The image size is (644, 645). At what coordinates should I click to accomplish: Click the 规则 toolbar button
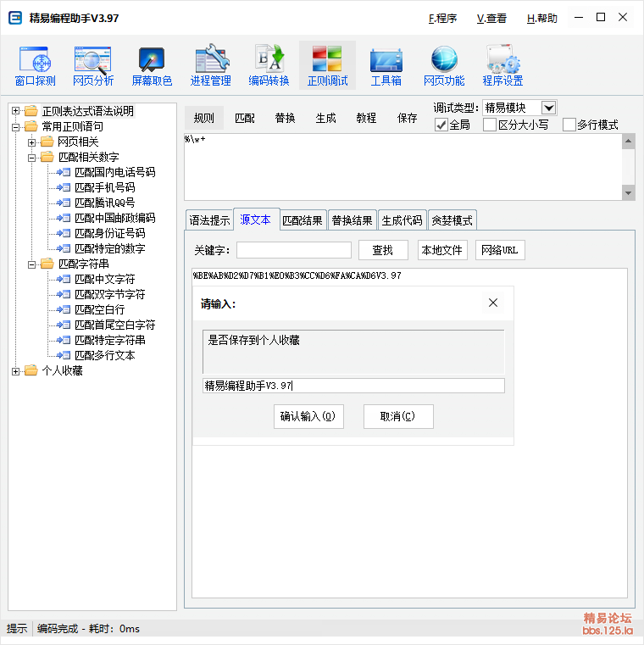click(204, 118)
